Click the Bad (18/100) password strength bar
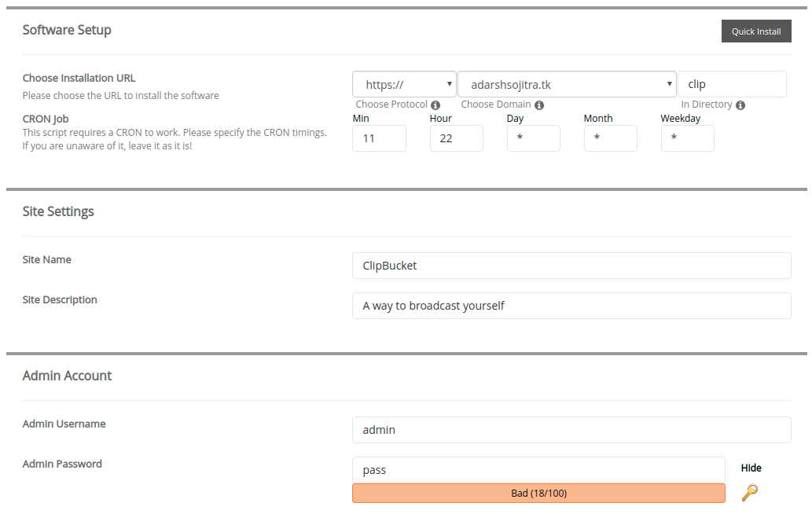Screen dimensions: 812x514 538,494
